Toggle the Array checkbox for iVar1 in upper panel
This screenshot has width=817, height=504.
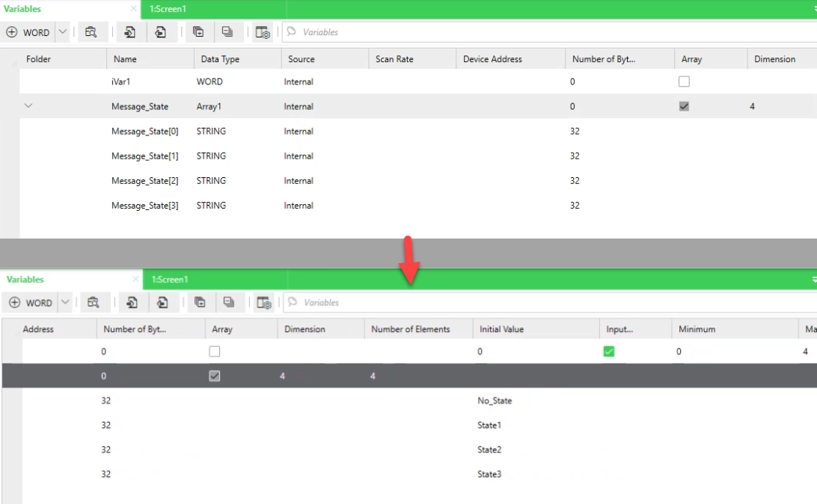tap(684, 82)
